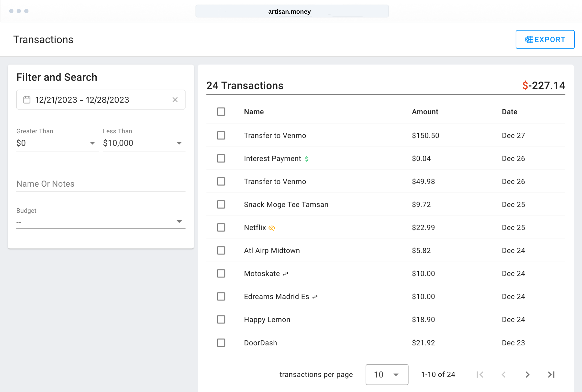Check the select-all checkbox in table header

(x=221, y=112)
